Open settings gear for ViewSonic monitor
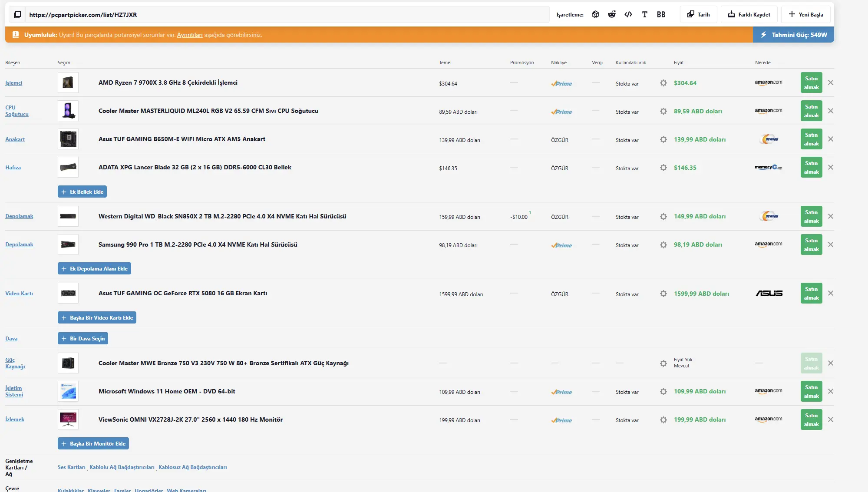 (663, 420)
